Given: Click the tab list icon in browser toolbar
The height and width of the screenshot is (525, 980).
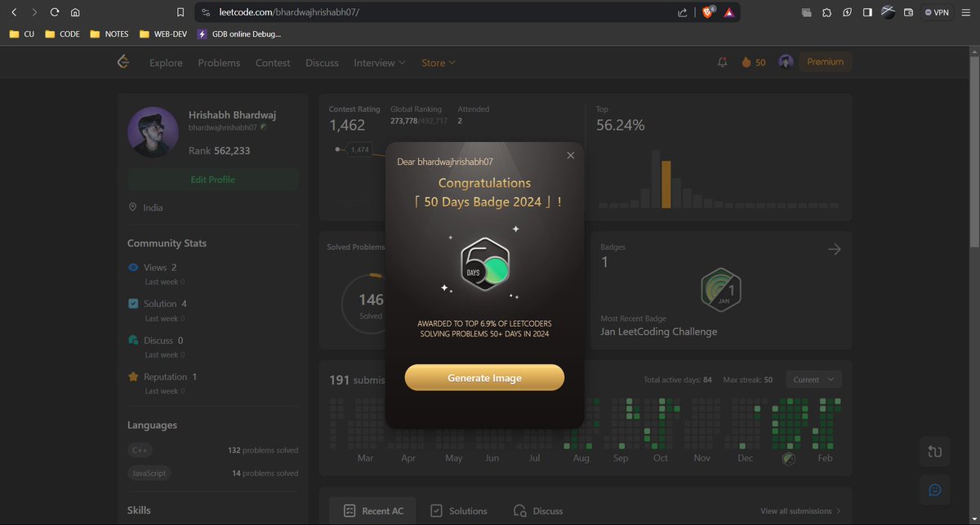Looking at the screenshot, I should (806, 12).
